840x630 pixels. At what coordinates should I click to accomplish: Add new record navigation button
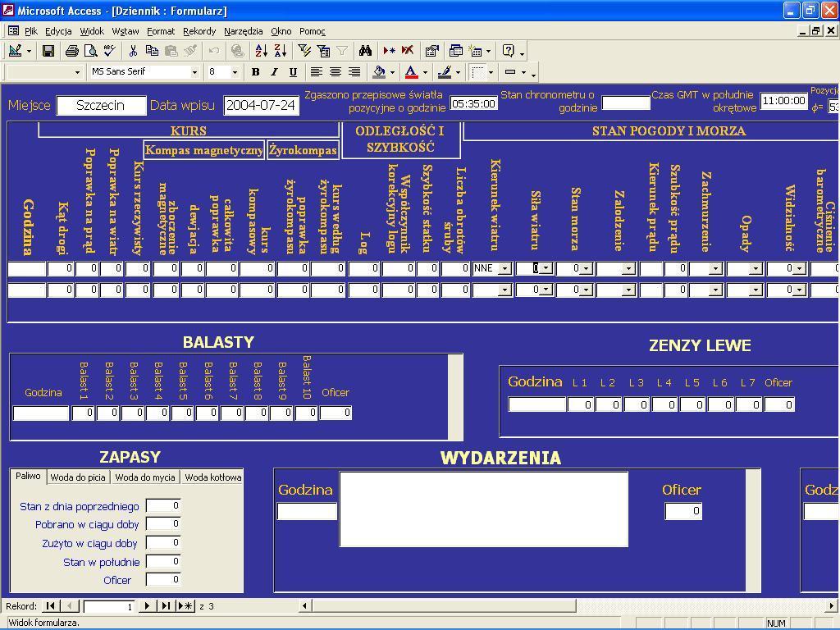(185, 606)
